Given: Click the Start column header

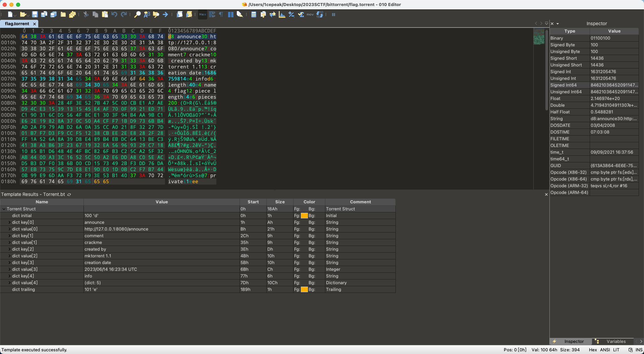Looking at the screenshot, I should click(253, 202).
